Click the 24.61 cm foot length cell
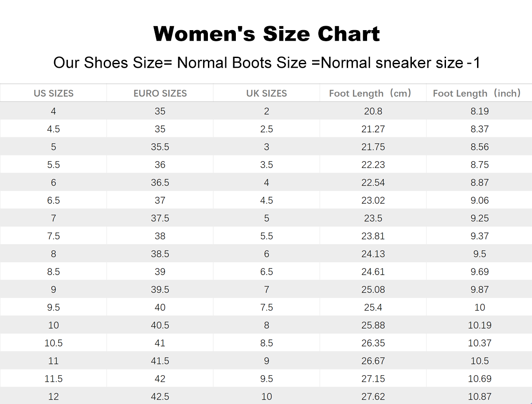This screenshot has height=404, width=532. coord(373,272)
